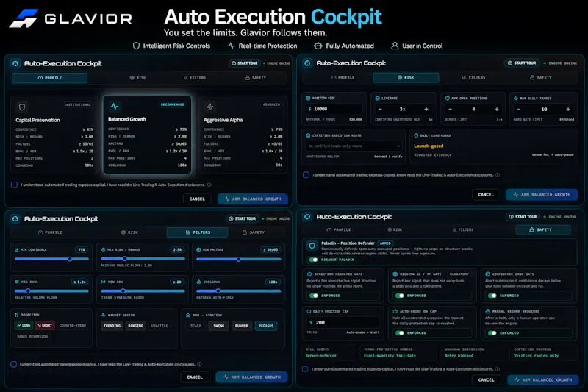
Task: Decrease Max Daily Trades with minus
Action: pos(519,109)
